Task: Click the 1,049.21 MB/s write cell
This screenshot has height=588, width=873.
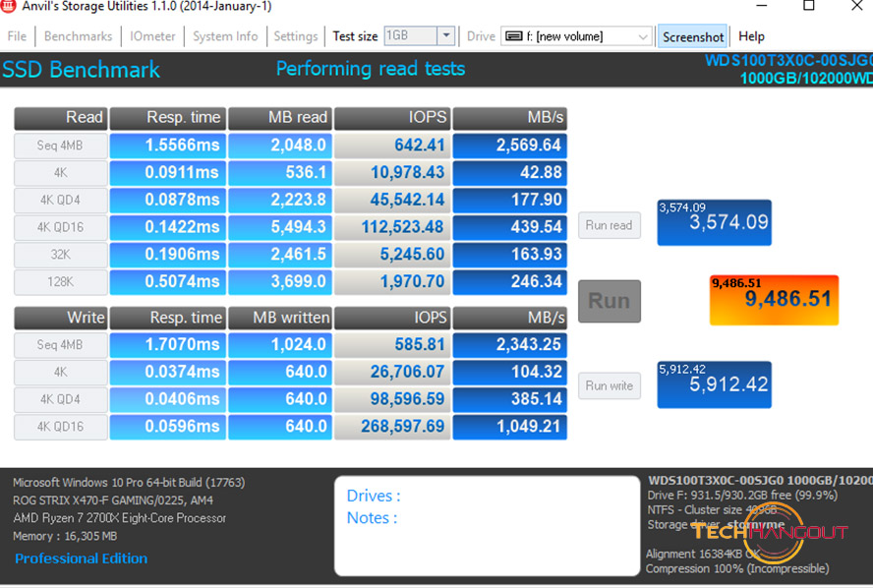Action: [510, 427]
